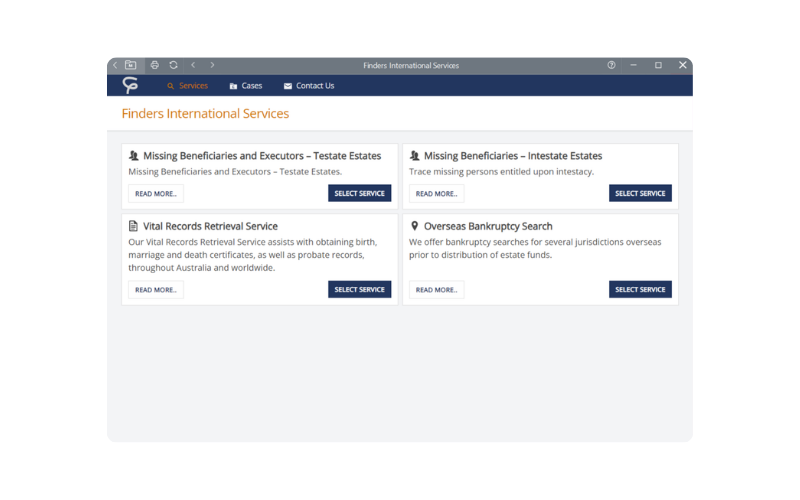Click the document icon beside Vital Records Retrieval

coord(133,226)
